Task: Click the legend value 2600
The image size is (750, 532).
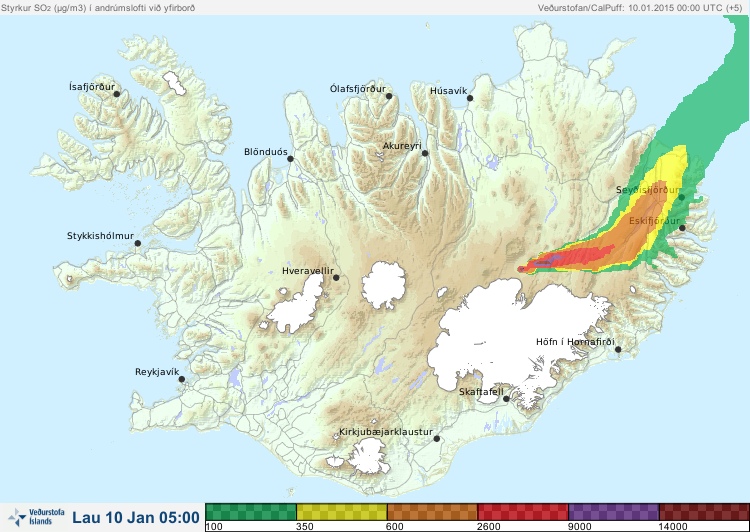Action: pos(489,527)
